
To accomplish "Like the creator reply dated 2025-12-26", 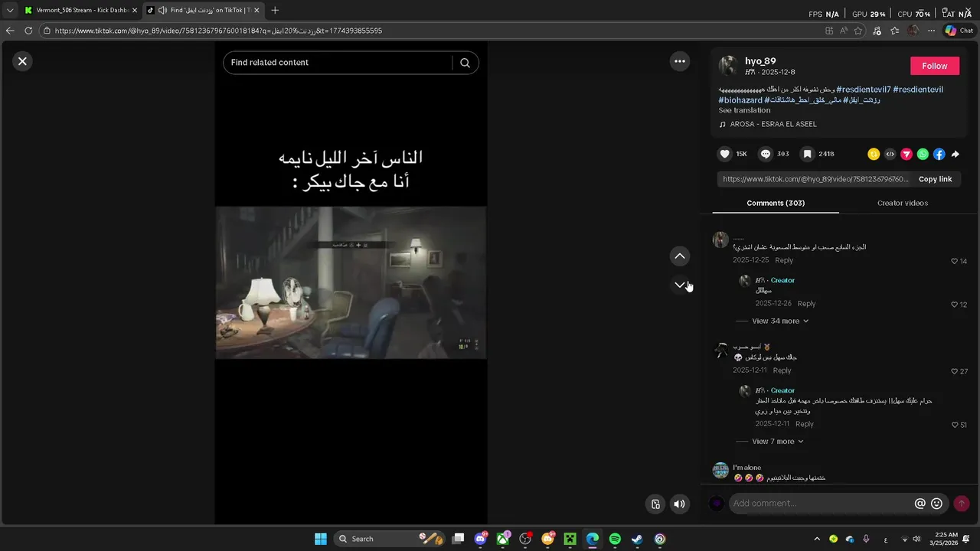I will point(955,305).
